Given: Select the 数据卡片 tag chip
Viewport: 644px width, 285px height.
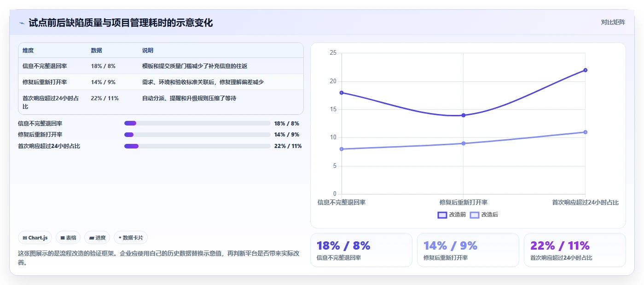Looking at the screenshot, I should coord(131,238).
